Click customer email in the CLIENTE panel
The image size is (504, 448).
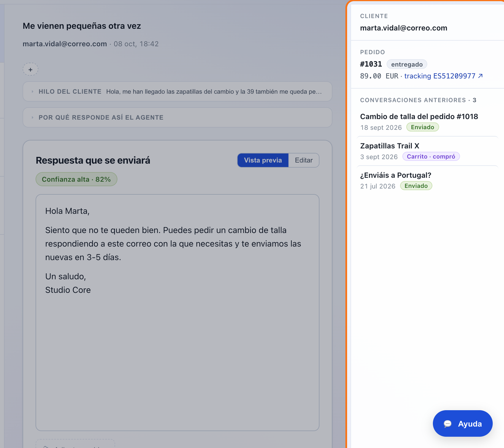point(404,28)
